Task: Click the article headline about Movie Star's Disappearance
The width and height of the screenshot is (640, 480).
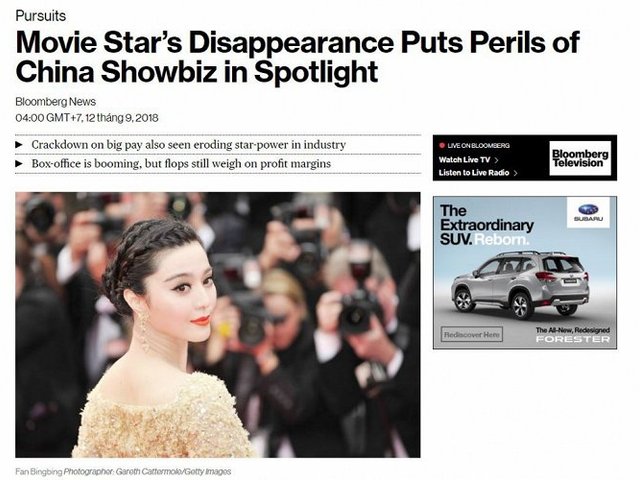Action: pos(297,57)
